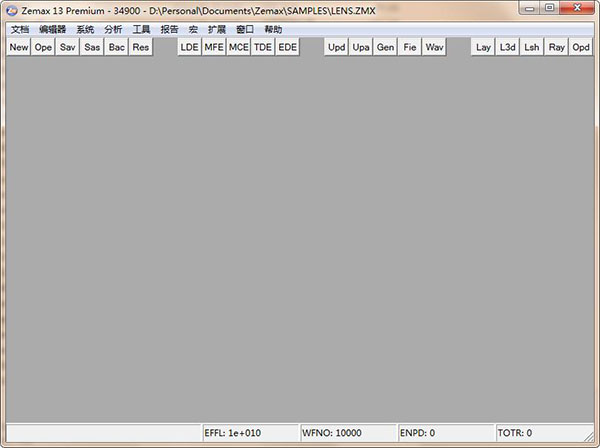The width and height of the screenshot is (600, 448).
Task: Click the Ray fan toolbar button
Action: [556, 47]
